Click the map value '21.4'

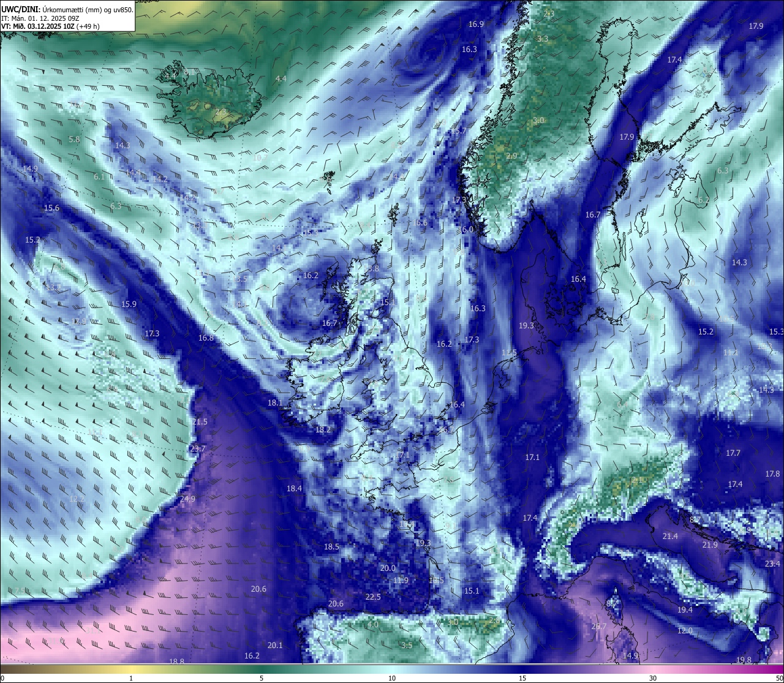click(x=670, y=536)
